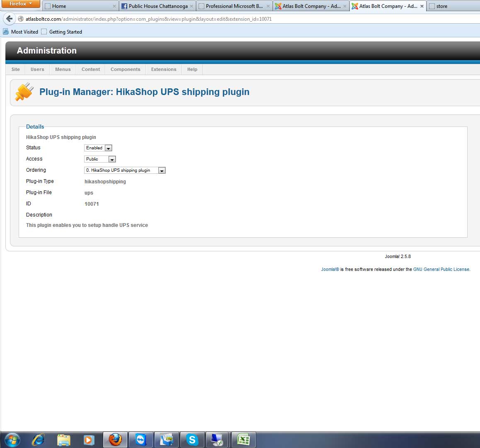Viewport: 480px width, 448px height.
Task: Switch to first Atlas Bolt Company tab
Action: 311,6
